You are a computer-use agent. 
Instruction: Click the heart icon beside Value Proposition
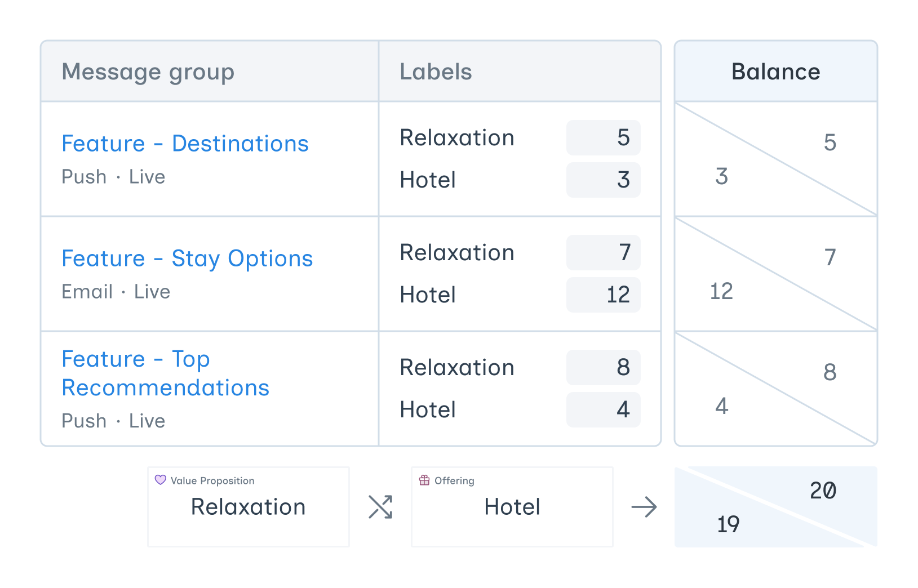[161, 480]
